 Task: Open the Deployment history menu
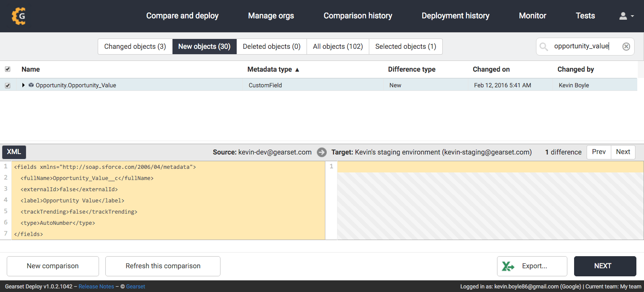455,16
